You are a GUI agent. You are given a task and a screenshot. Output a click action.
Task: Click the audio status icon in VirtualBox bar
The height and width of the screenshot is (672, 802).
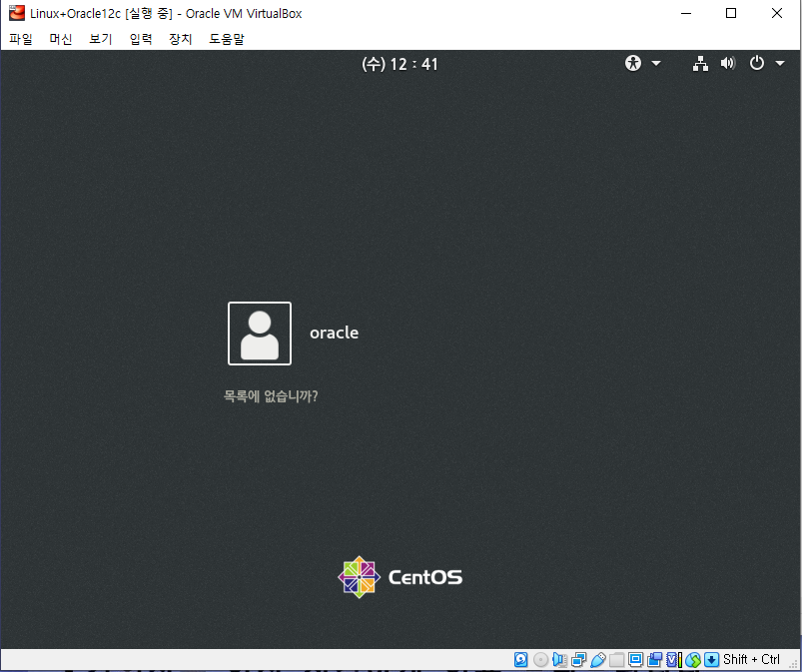point(559,659)
